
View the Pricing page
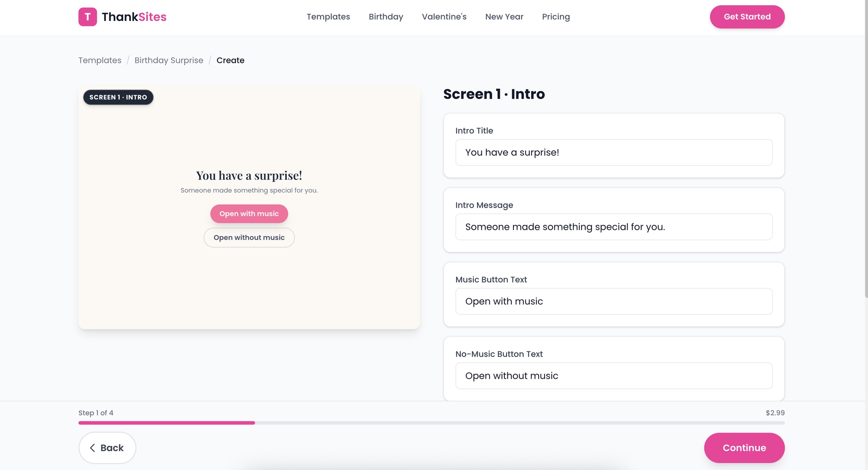[556, 17]
